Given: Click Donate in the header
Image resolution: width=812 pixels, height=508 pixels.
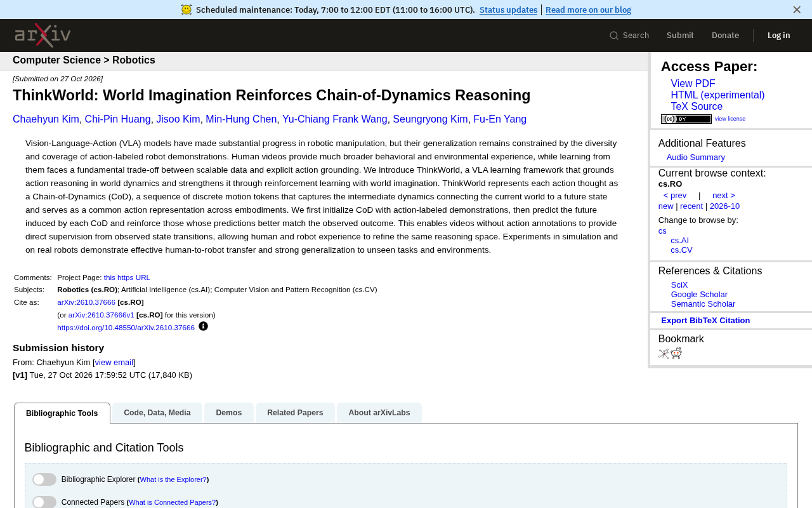Looking at the screenshot, I should click(725, 36).
